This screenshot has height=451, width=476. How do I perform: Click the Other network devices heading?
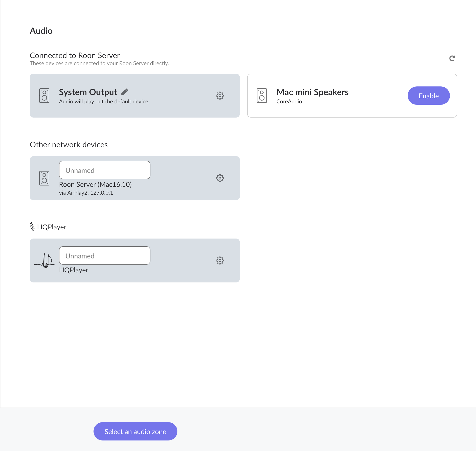coord(69,145)
